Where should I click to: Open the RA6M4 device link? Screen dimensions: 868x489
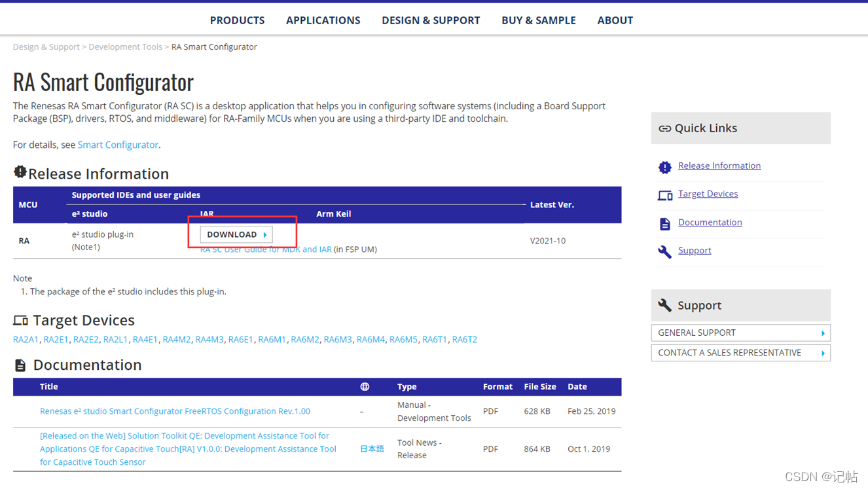click(x=371, y=340)
